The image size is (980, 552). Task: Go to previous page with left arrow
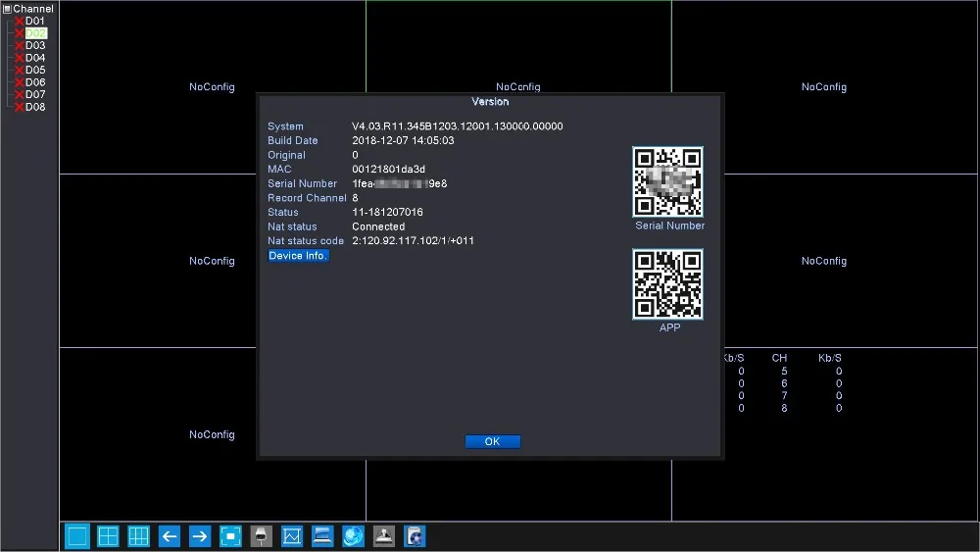[170, 536]
